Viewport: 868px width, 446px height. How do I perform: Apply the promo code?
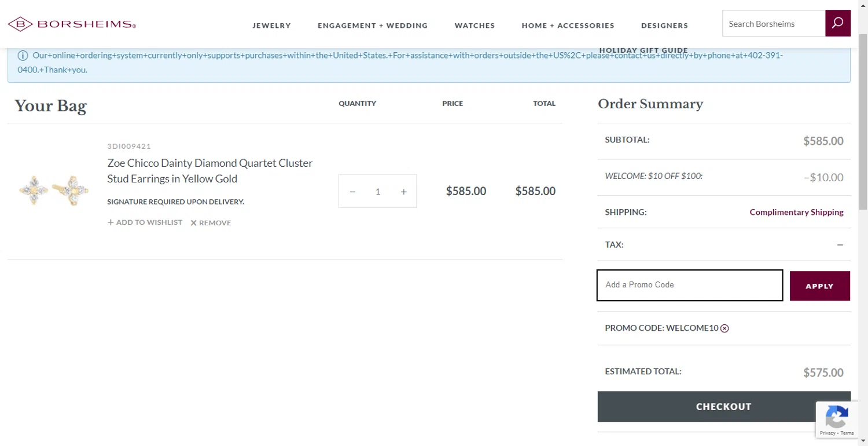(x=819, y=286)
